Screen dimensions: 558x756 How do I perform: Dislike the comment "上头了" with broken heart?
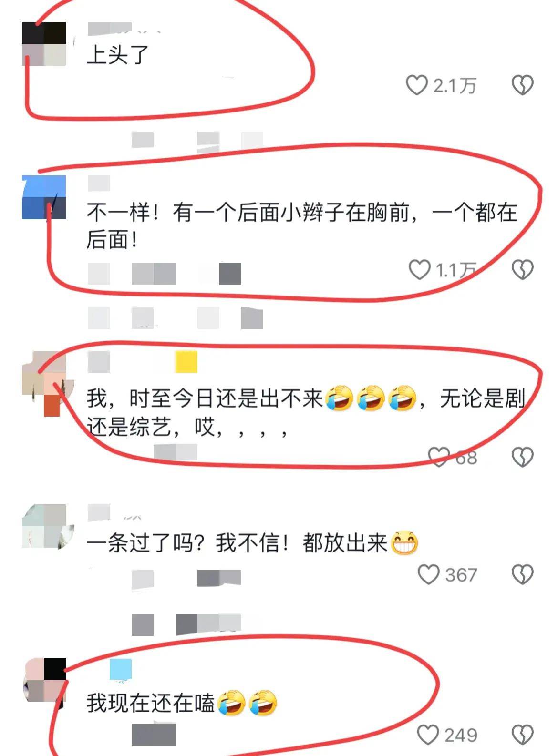coord(522,85)
